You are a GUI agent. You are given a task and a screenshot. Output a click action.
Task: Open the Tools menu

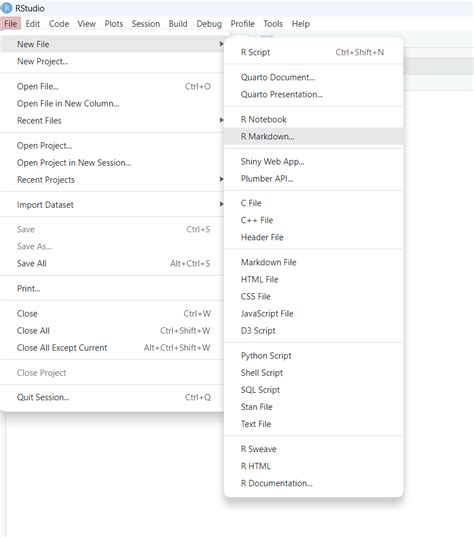point(273,24)
